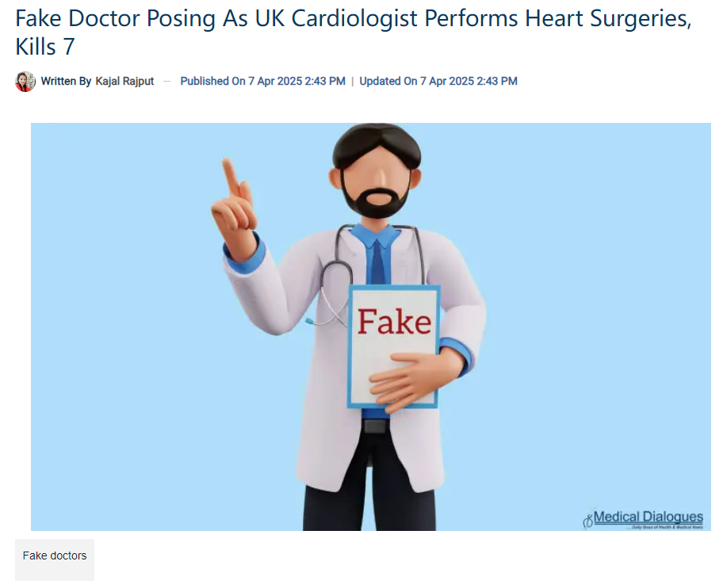The image size is (723, 588).
Task: Click the article headline about fake cardiologist
Action: click(x=354, y=32)
